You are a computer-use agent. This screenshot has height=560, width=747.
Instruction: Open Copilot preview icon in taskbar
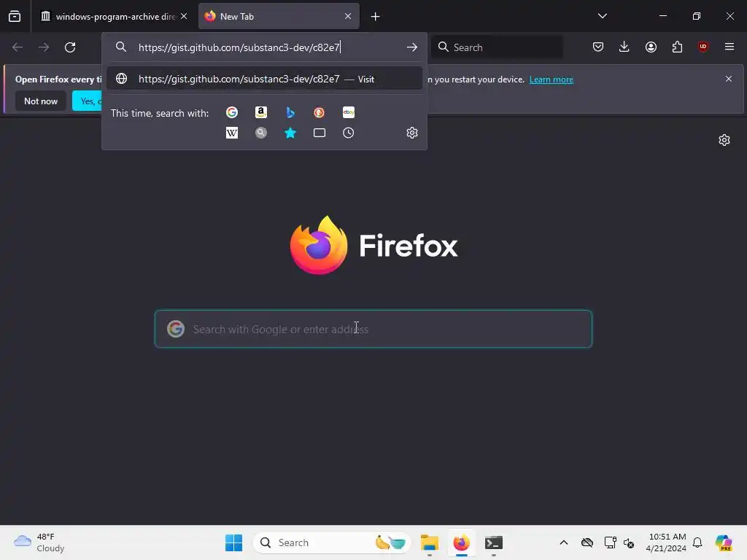[x=724, y=542]
